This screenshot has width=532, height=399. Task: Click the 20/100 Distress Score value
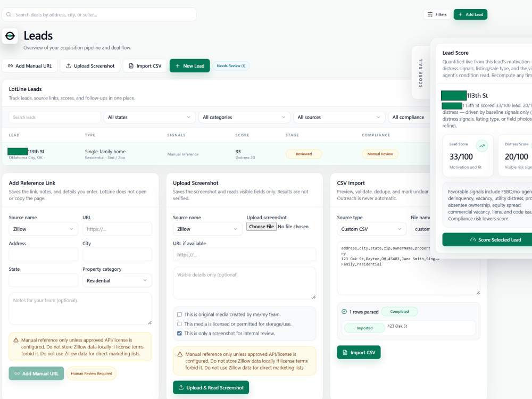517,156
